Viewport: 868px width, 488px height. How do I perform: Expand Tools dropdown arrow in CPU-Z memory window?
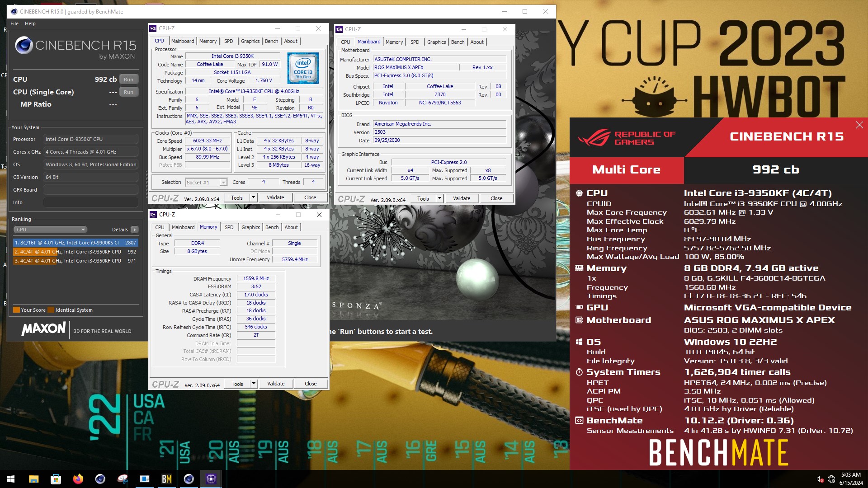[254, 384]
